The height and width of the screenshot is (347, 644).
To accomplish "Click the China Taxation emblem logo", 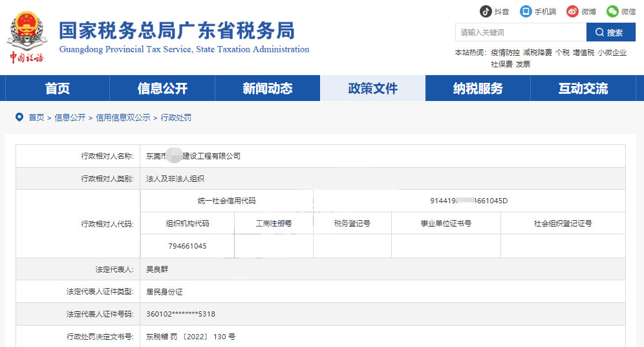I will click(x=27, y=37).
